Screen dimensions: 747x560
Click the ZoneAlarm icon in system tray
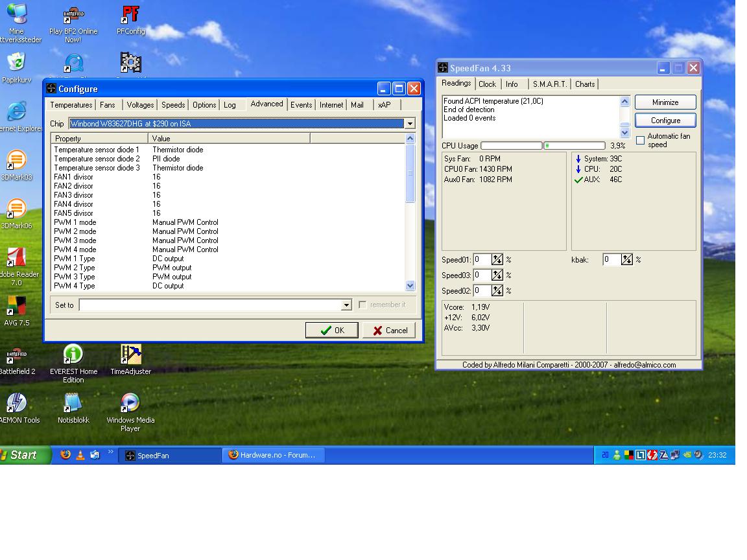click(x=663, y=455)
